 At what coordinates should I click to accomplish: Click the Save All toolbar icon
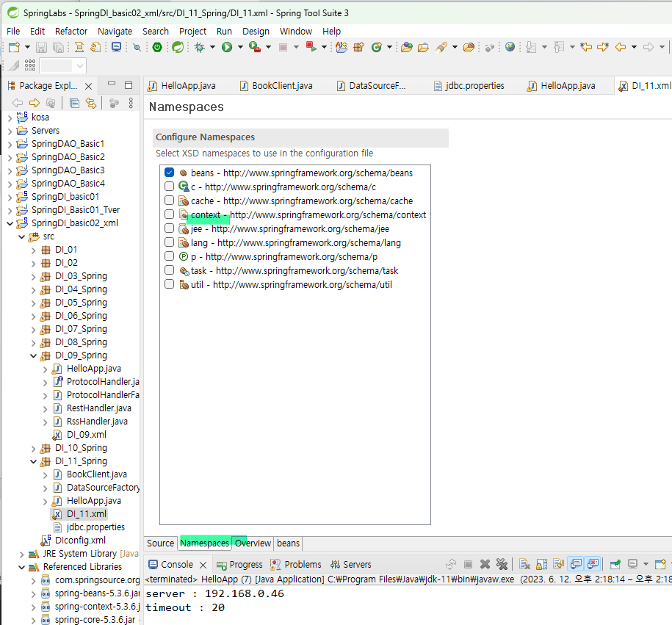click(58, 47)
